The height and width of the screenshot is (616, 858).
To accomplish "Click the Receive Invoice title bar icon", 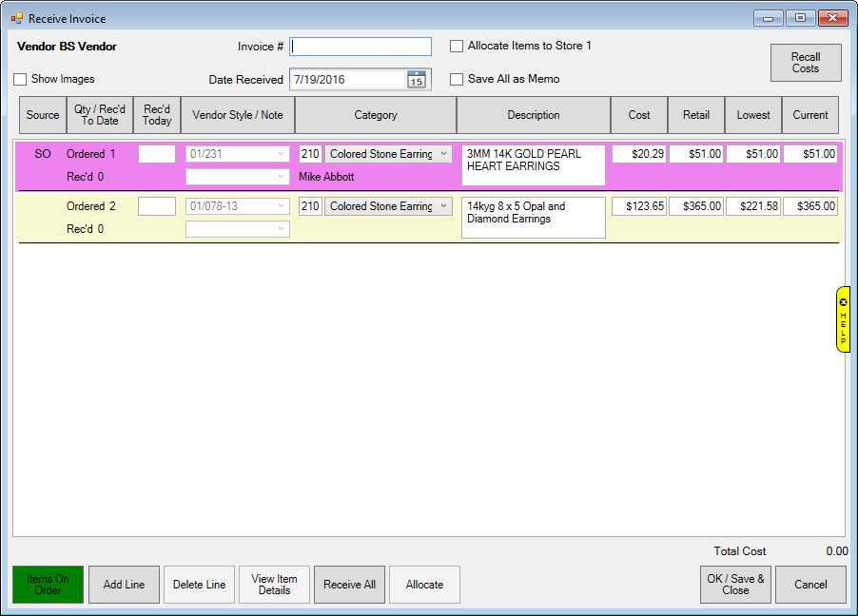I will 16,18.
